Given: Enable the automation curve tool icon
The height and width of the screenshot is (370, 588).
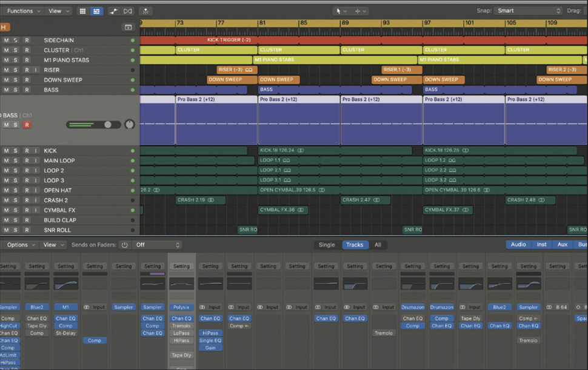Looking at the screenshot, I should tap(113, 12).
